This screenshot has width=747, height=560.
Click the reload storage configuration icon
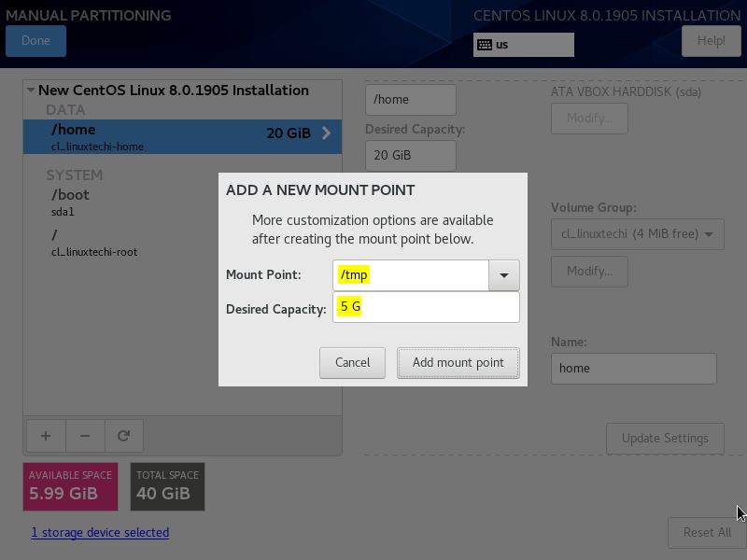click(124, 436)
